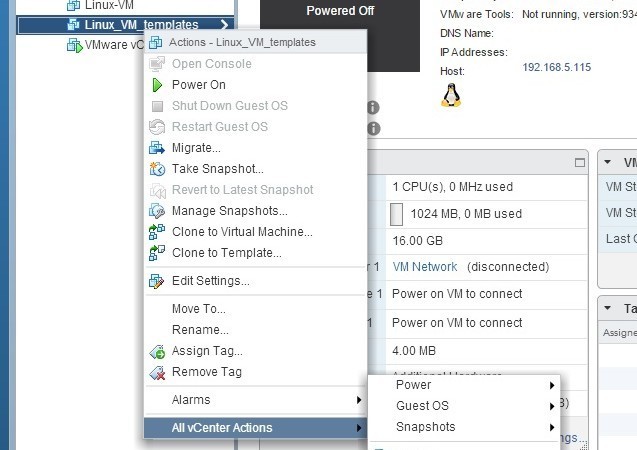Screen dimensions: 637x450
Task: Click the Clone to Virtual Machine icon
Action: [157, 232]
